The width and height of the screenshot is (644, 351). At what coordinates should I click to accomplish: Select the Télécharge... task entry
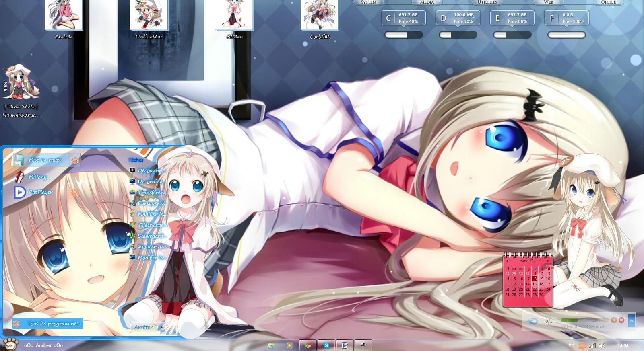point(148,225)
